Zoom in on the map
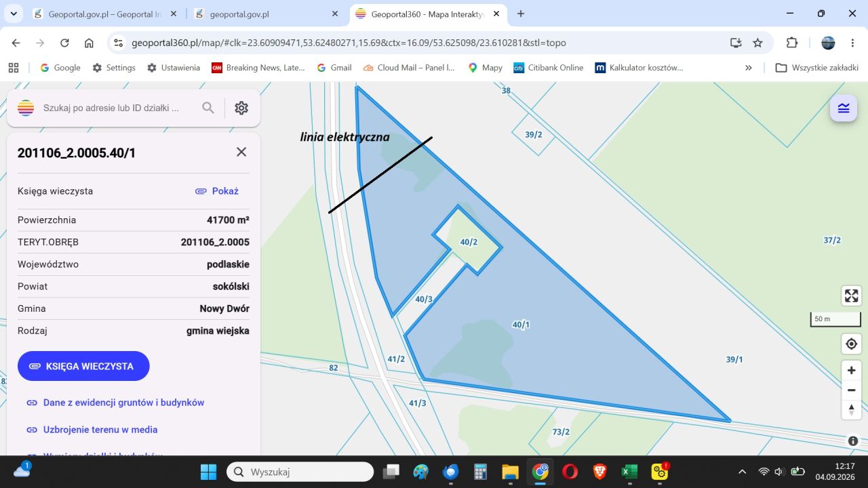 (x=851, y=371)
